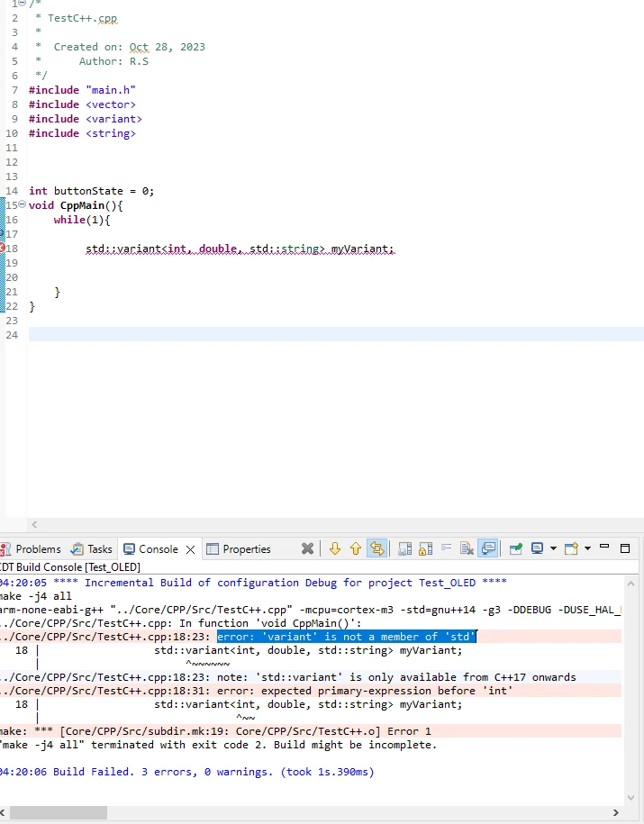
Task: Click the make subdir.mk Error 1 line
Action: (x=311, y=731)
